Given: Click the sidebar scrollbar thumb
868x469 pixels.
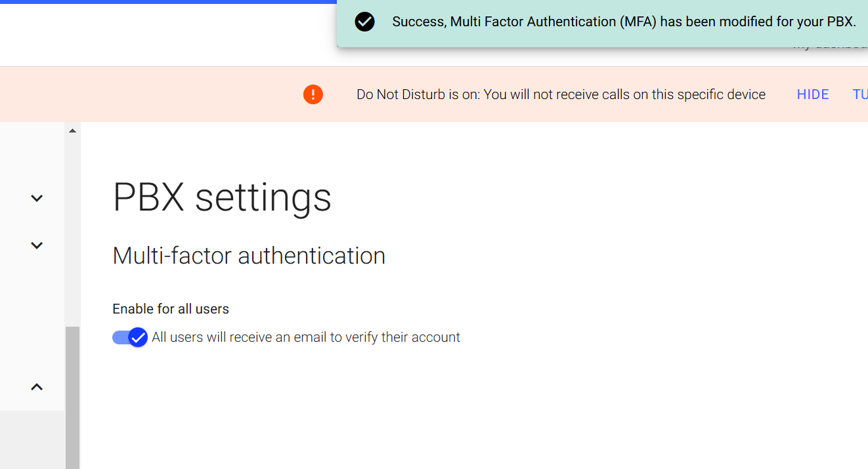Looking at the screenshot, I should pos(72,398).
